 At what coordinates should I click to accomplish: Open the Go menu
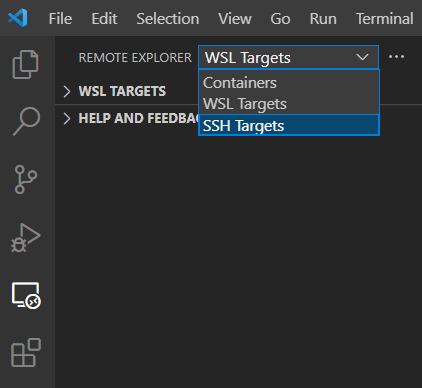coord(280,18)
